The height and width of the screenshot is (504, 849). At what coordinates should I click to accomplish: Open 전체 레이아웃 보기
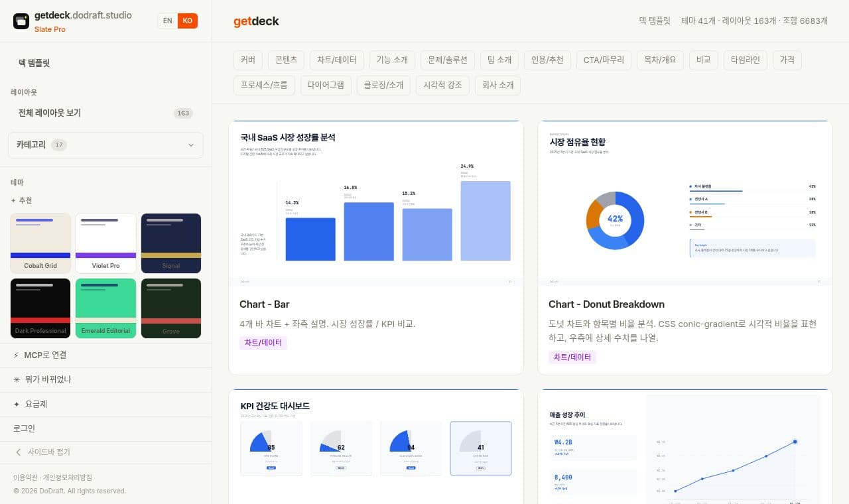coord(105,113)
